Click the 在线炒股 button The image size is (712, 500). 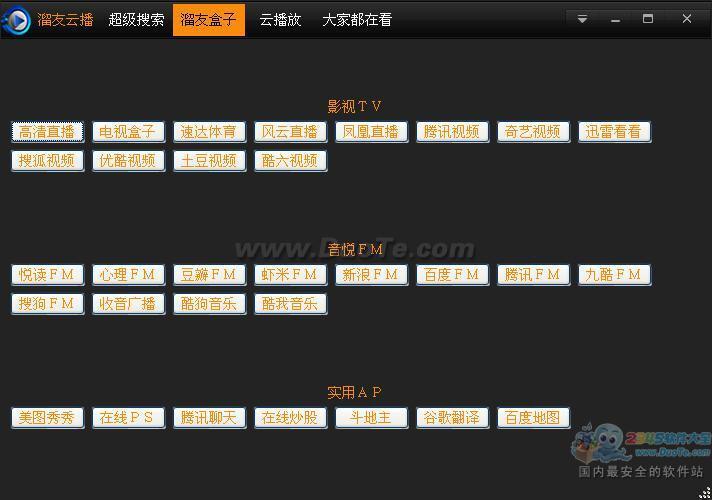pos(290,418)
